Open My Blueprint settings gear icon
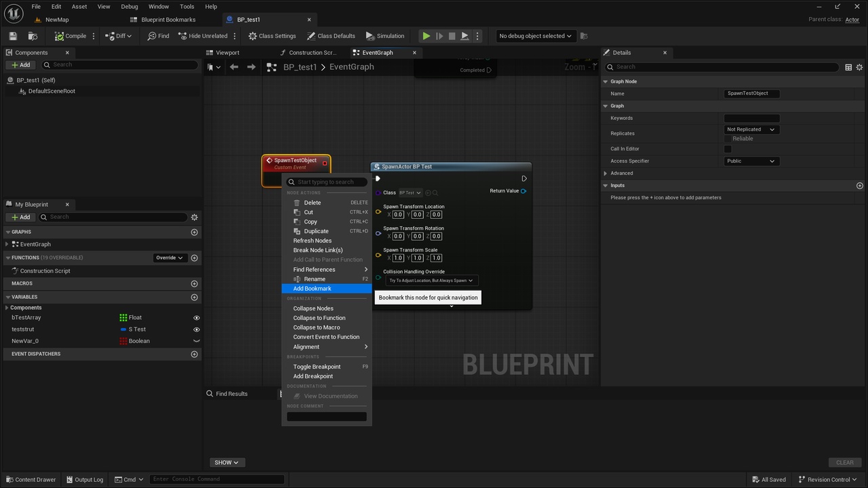The height and width of the screenshot is (488, 868). (195, 217)
